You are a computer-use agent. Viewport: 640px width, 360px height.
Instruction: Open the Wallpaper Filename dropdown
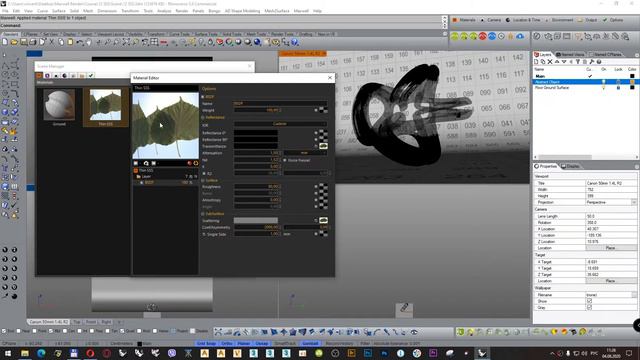pyautogui.click(x=634, y=295)
